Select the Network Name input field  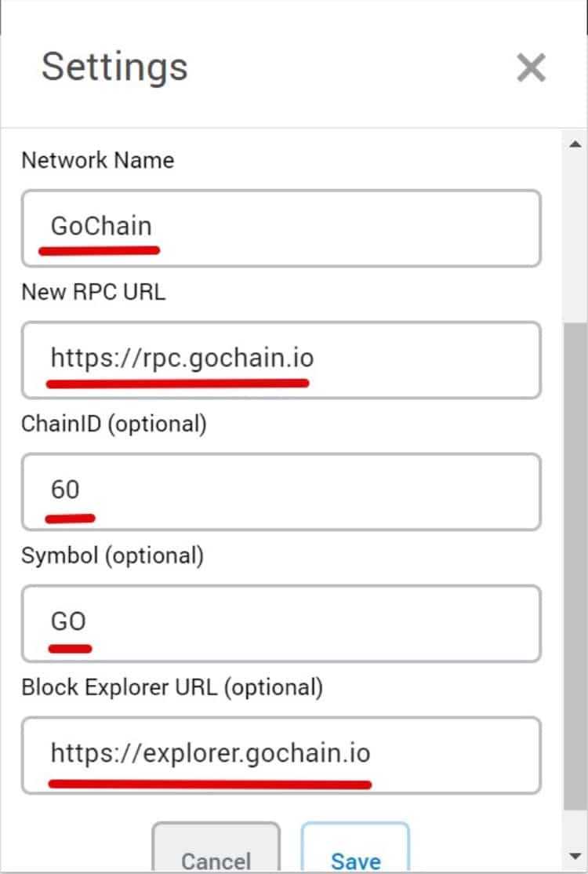(282, 227)
